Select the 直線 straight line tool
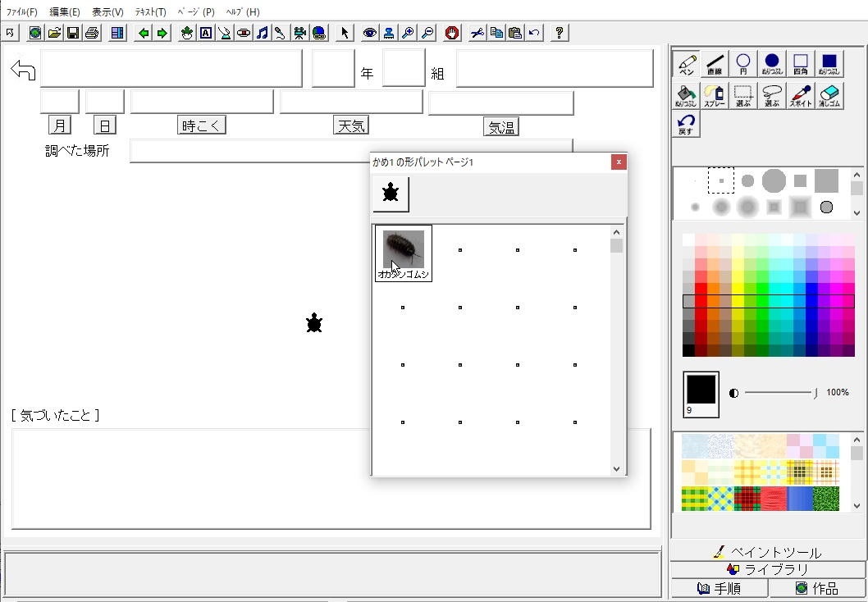The width and height of the screenshot is (868, 602). (x=715, y=64)
